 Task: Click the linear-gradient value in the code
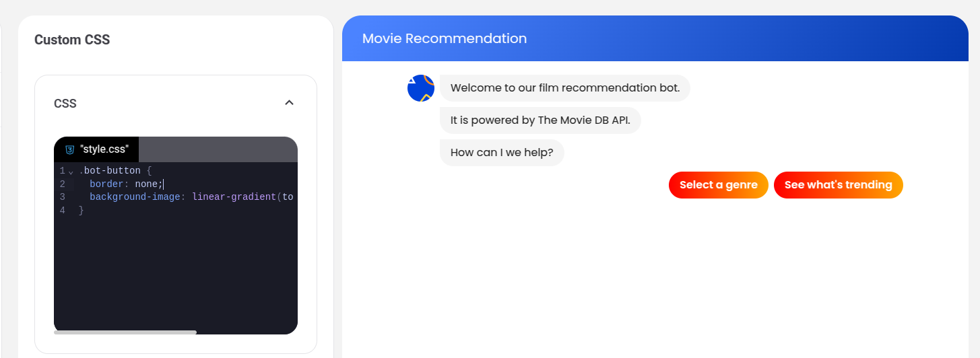tap(234, 197)
